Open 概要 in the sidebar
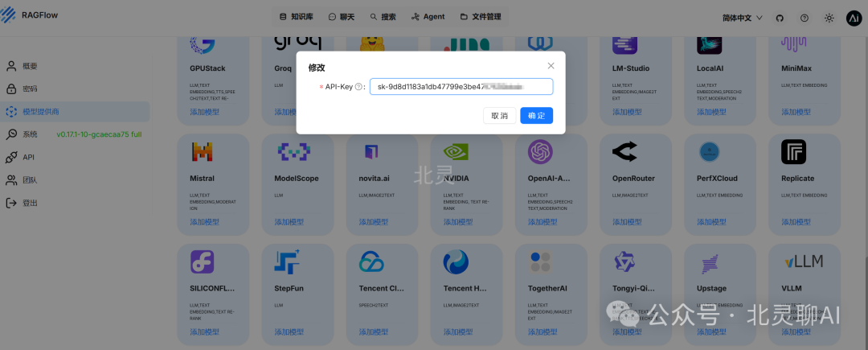Viewport: 868px width, 350px height. point(75,67)
